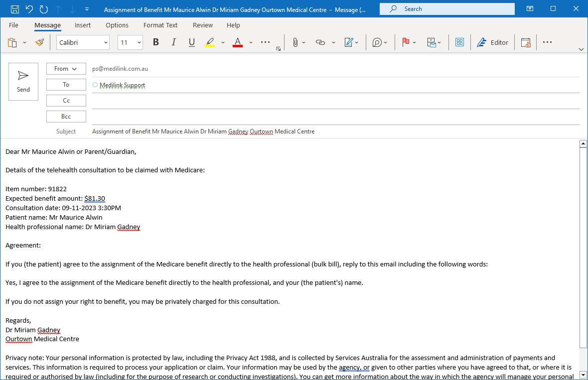Open the apps grid icon
The height and width of the screenshot is (380, 588).
click(460, 42)
